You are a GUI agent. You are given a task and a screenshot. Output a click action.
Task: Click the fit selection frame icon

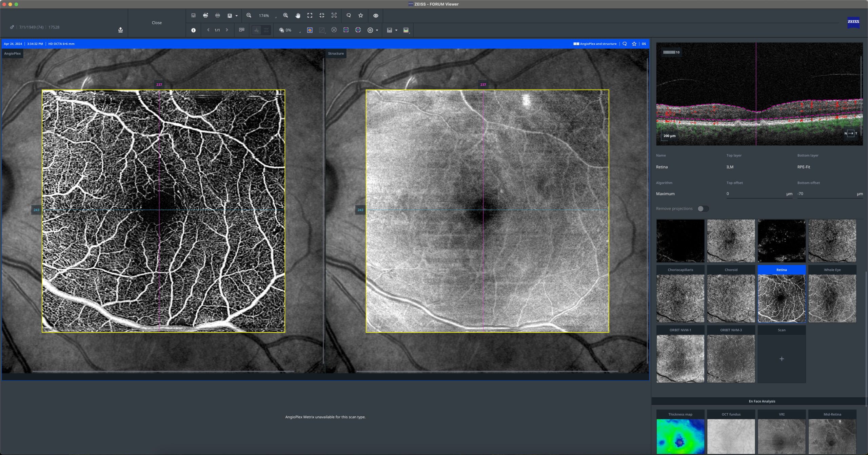click(x=334, y=16)
